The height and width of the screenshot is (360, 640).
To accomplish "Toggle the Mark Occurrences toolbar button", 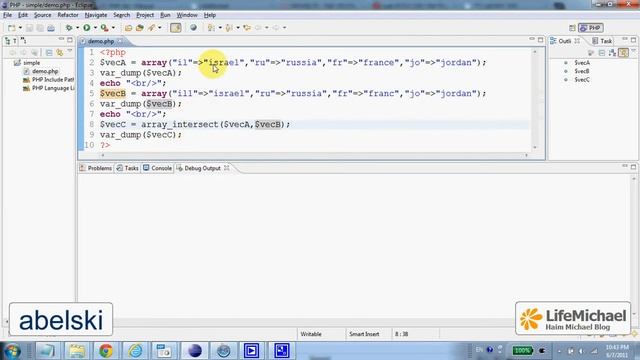I will coord(176,28).
